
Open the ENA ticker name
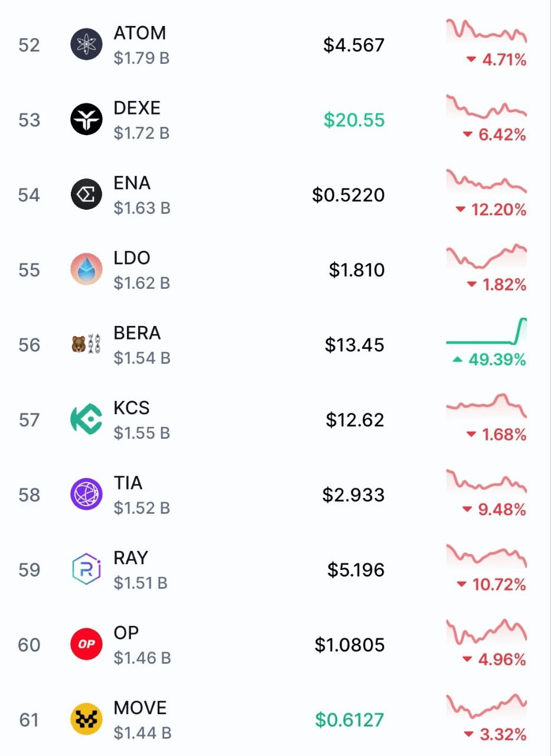(x=132, y=184)
